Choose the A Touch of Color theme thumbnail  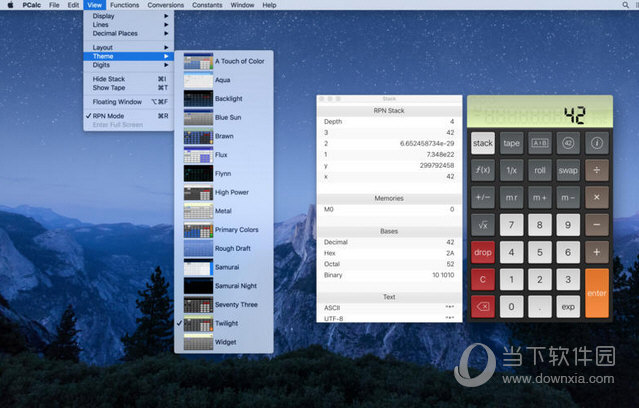click(x=198, y=61)
